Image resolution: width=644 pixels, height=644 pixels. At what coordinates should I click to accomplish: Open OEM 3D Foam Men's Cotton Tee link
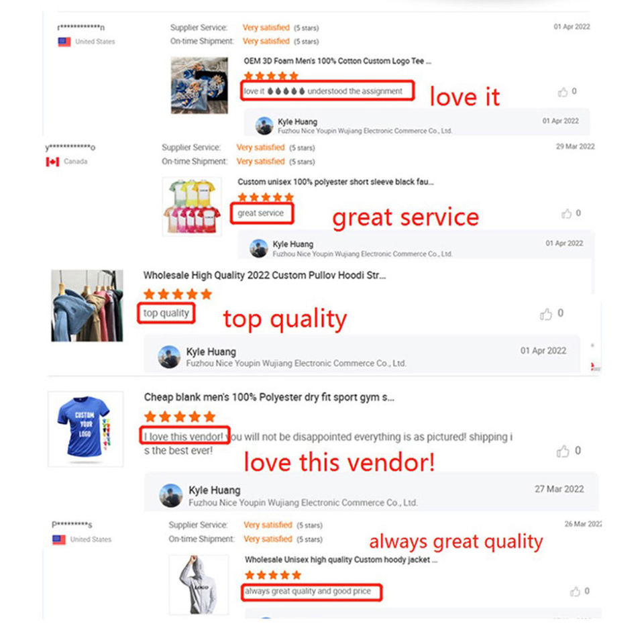[x=337, y=61]
